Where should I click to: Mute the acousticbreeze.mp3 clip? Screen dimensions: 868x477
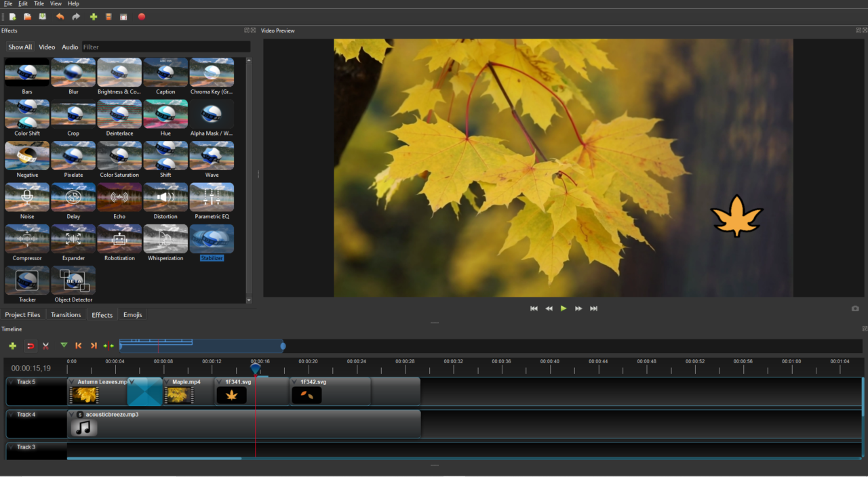tap(79, 414)
